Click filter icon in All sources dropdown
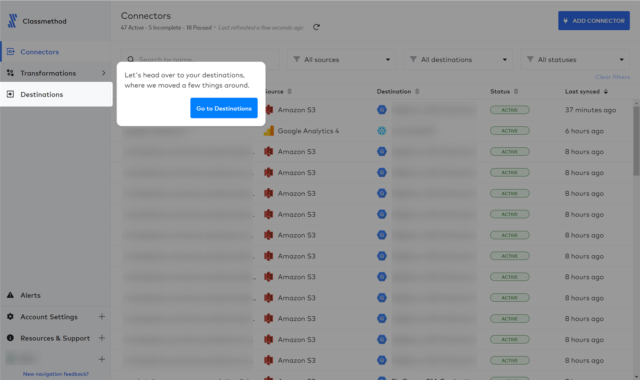640x380 pixels. pos(297,59)
